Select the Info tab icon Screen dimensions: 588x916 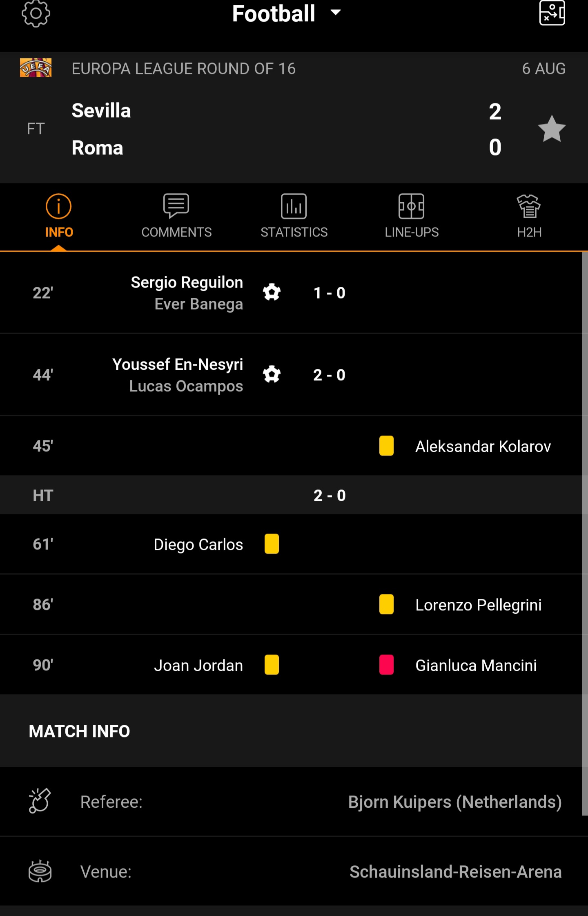coord(58,206)
